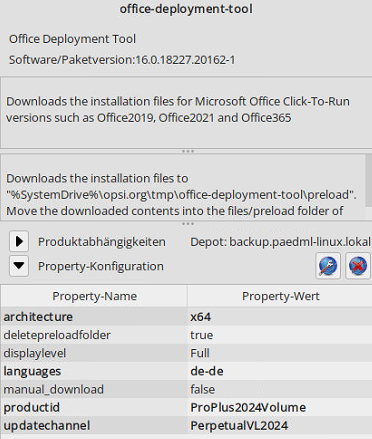This screenshot has height=439, width=372.
Task: Click the Property-Konfiguration label
Action: pyautogui.click(x=101, y=266)
